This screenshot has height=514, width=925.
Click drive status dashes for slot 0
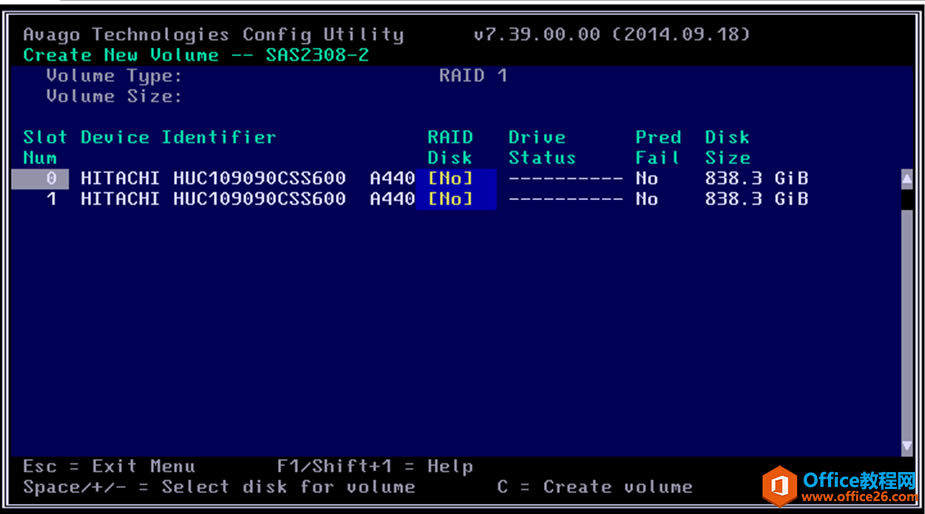[x=566, y=178]
